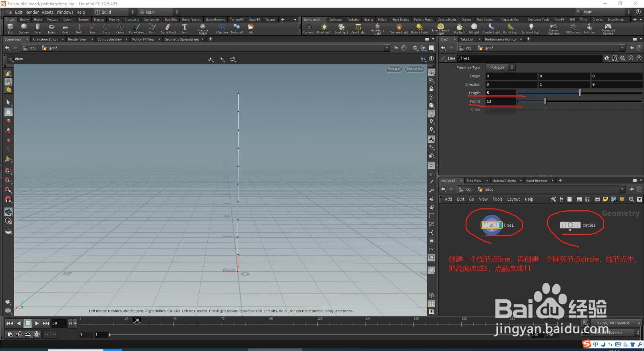Click the Length value field
Viewport: 644px width, 351px height.
pos(500,93)
